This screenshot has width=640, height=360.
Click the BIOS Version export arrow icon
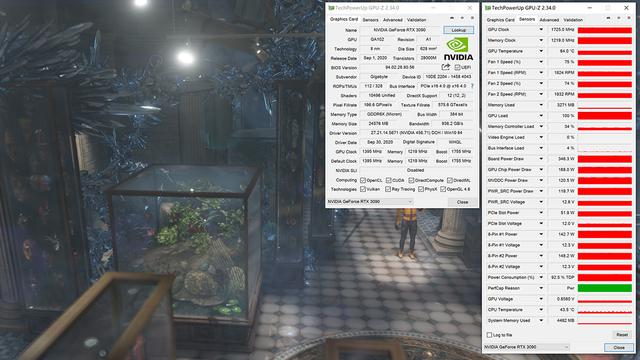click(x=445, y=67)
